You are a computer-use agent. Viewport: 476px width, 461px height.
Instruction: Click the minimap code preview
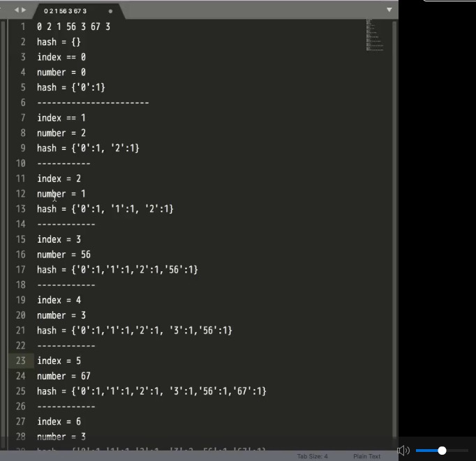click(375, 35)
